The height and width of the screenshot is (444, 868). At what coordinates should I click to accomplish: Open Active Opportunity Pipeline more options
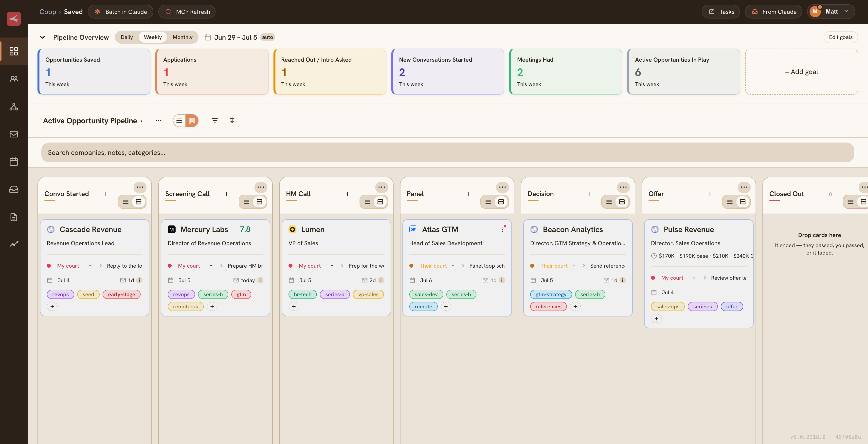[158, 121]
